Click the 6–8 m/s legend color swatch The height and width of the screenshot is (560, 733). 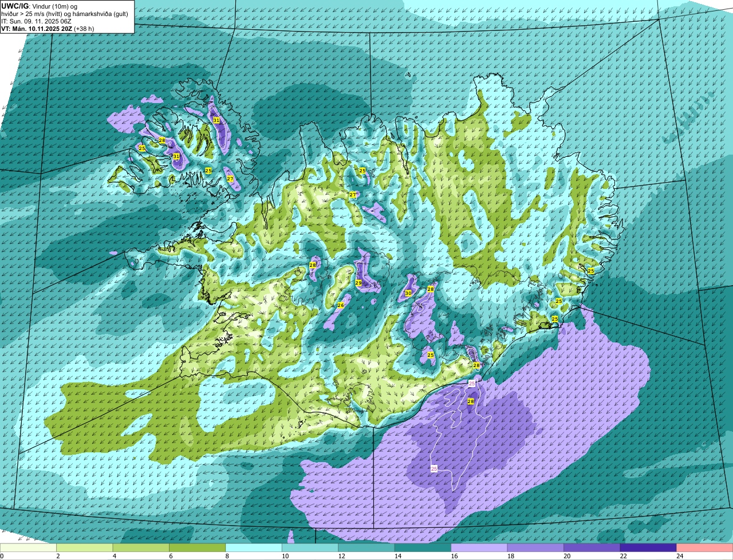[198, 547]
